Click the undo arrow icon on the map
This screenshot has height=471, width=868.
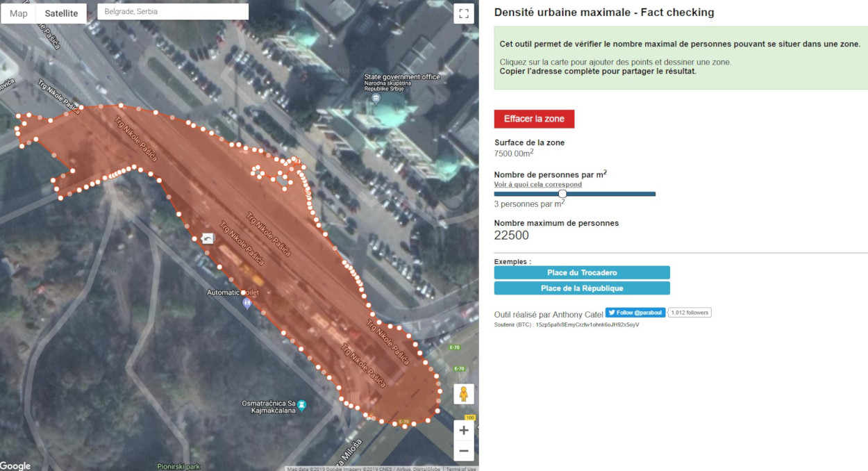(x=208, y=239)
